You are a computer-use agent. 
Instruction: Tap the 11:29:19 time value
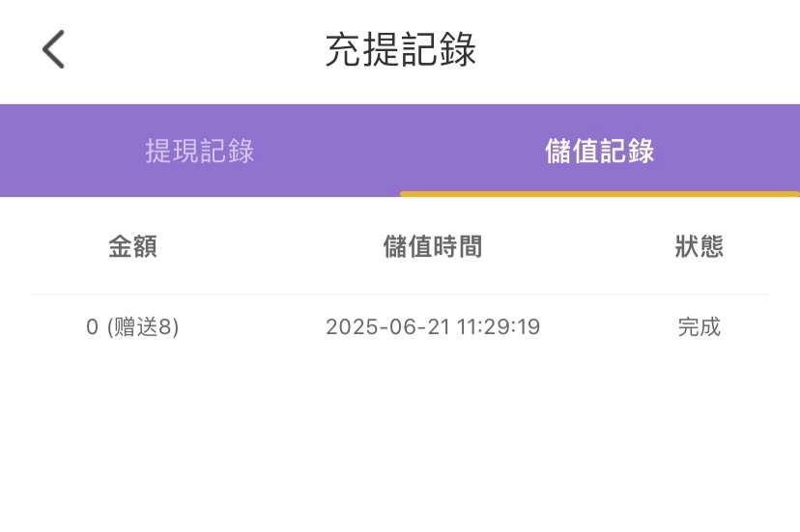499,327
